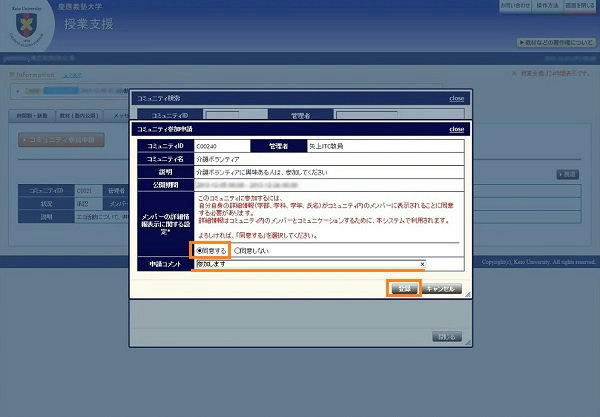Clear comment with the x icon
600x417 pixels.
(422, 264)
